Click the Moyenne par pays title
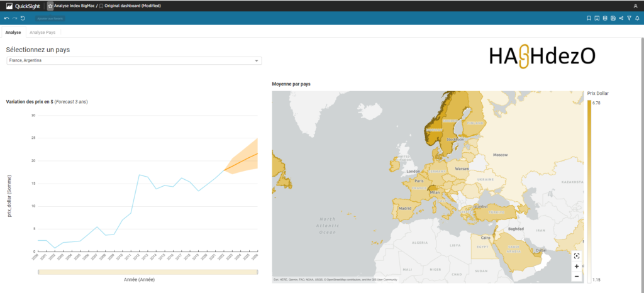644x293 pixels. click(291, 84)
